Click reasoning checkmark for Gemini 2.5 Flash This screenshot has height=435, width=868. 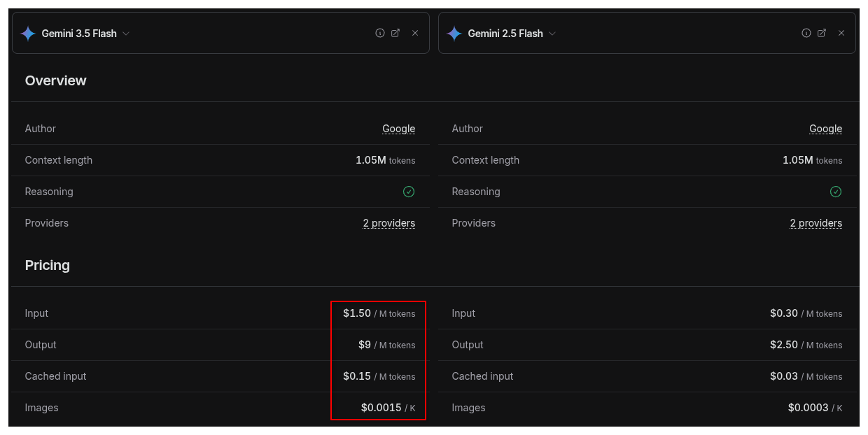836,192
